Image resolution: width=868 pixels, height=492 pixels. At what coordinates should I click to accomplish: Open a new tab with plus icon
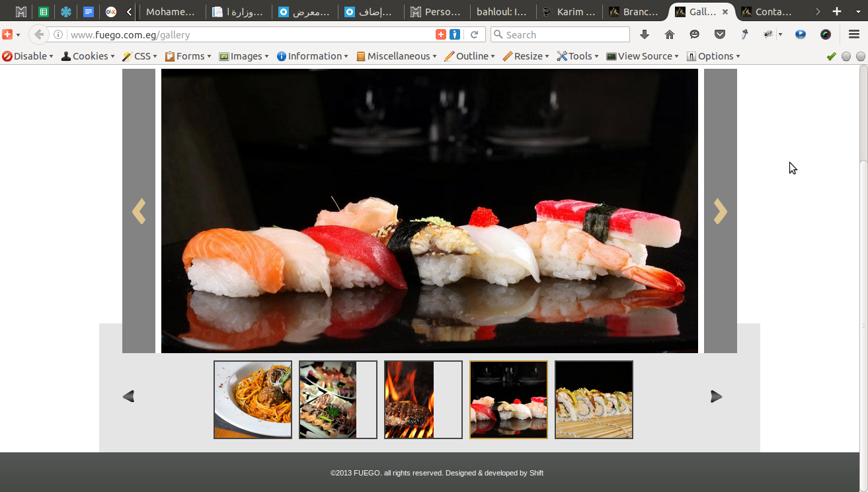[837, 11]
